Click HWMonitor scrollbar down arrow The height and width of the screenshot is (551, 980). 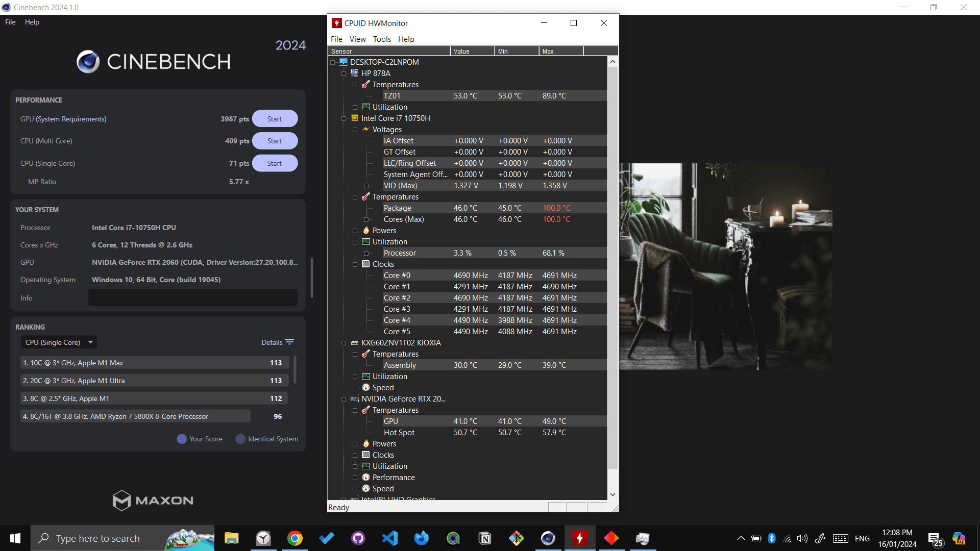pos(612,494)
